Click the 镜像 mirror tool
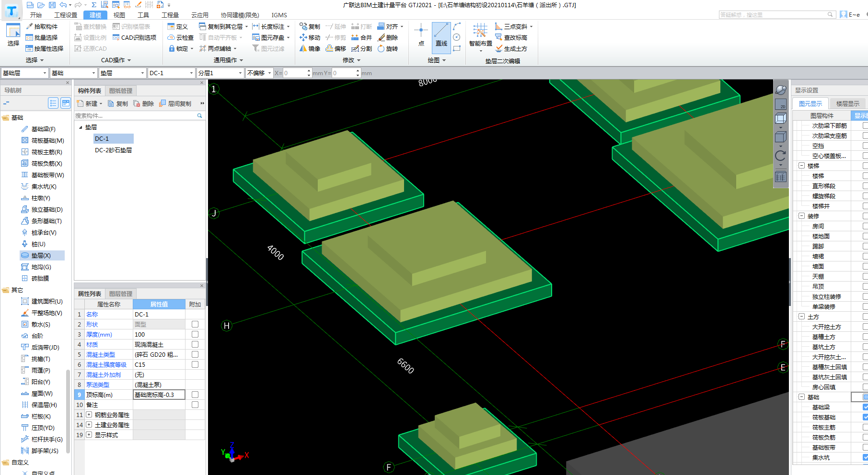The width and height of the screenshot is (868, 475). [310, 48]
